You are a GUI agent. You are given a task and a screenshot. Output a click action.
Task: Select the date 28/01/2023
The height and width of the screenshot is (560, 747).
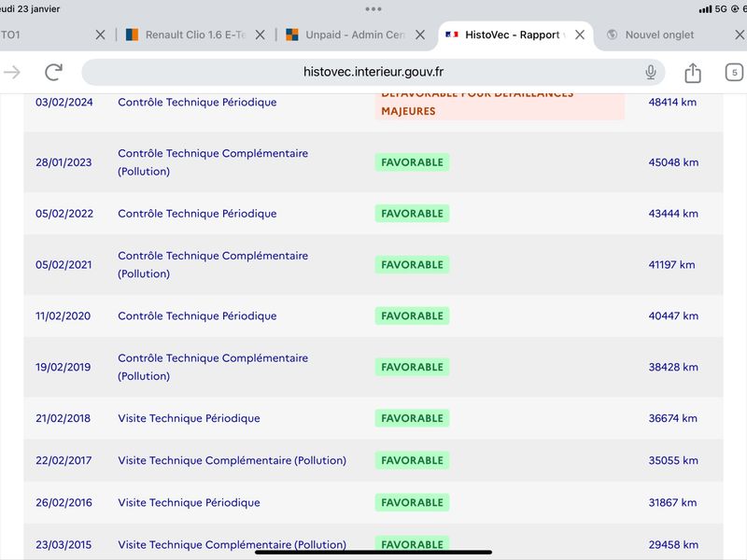point(63,162)
